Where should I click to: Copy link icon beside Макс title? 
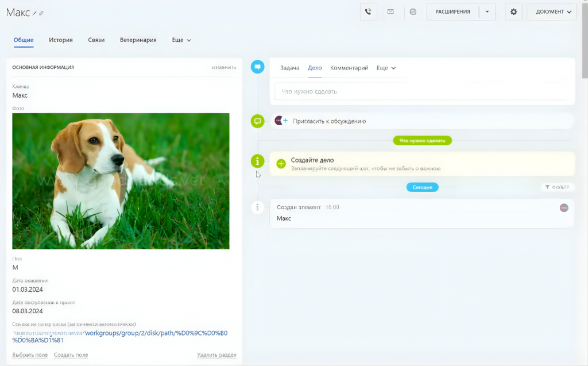(41, 13)
